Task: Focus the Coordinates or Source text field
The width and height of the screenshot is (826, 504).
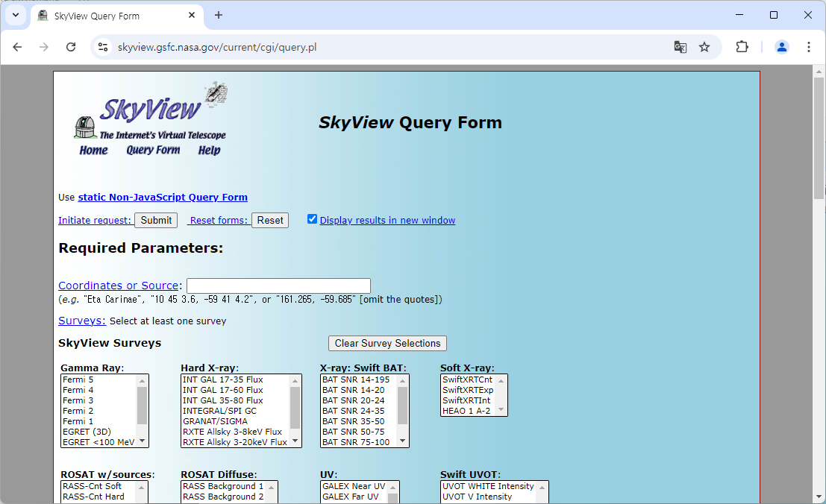Action: [x=278, y=286]
